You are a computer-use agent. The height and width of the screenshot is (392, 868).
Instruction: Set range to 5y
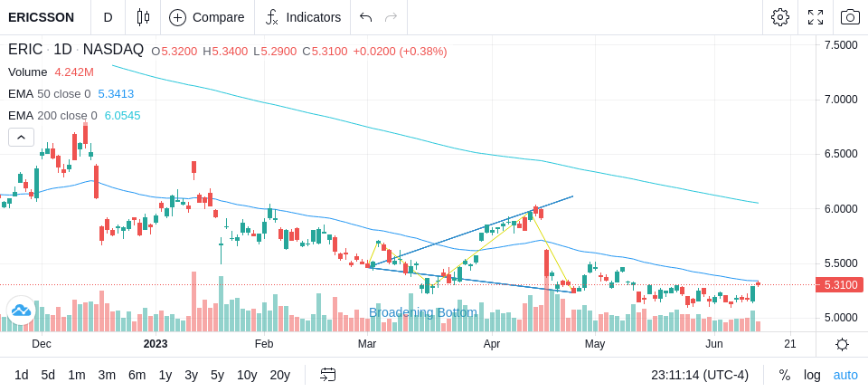217,375
